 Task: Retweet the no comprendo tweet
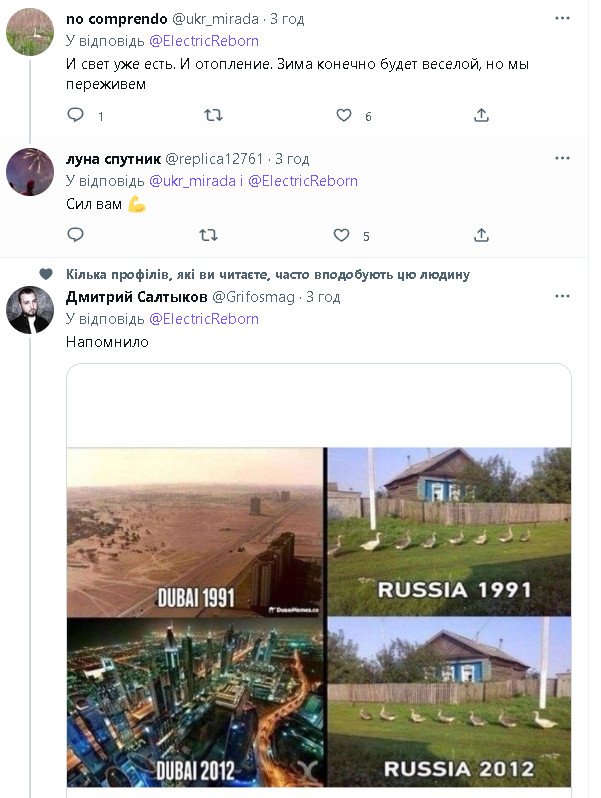tap(212, 115)
